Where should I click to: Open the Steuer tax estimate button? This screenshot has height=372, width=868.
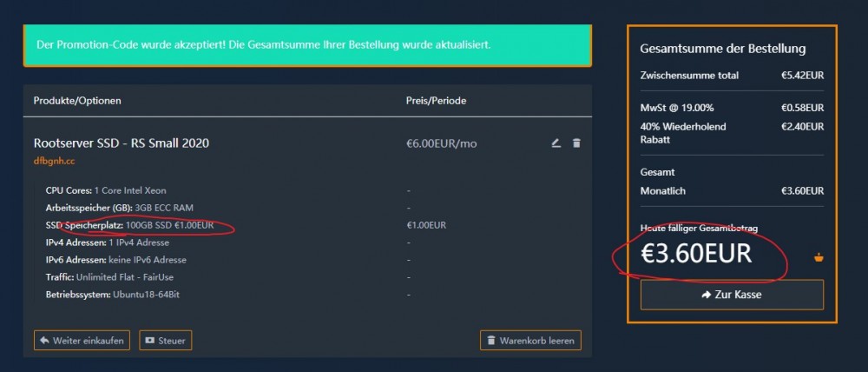pos(165,341)
